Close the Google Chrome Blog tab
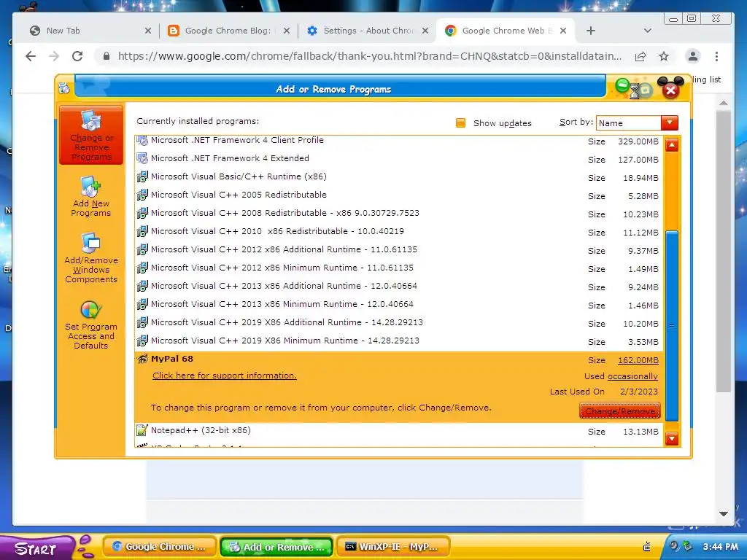The image size is (747, 560). (286, 31)
